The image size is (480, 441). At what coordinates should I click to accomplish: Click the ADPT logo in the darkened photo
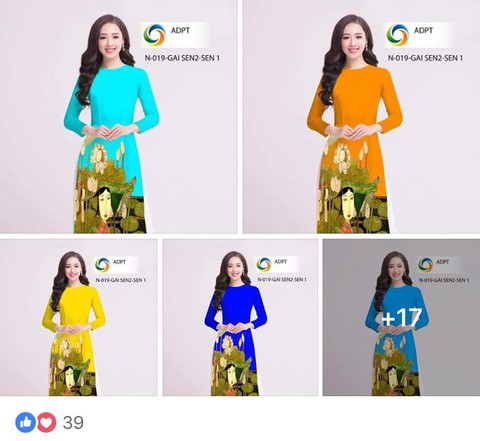(x=425, y=265)
